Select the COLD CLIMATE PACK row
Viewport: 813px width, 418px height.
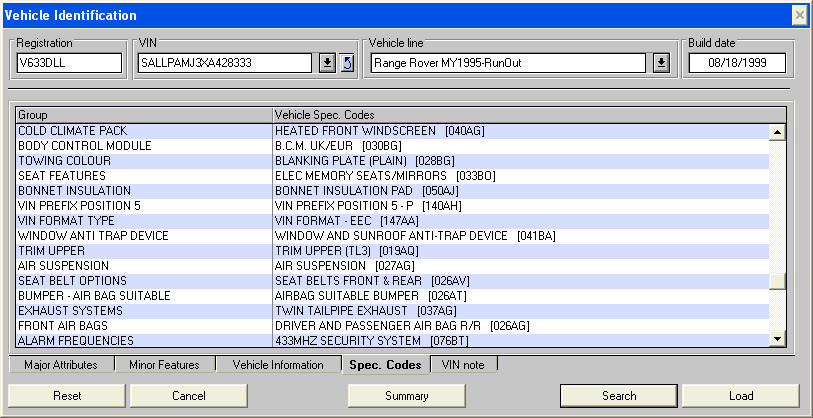click(393, 131)
